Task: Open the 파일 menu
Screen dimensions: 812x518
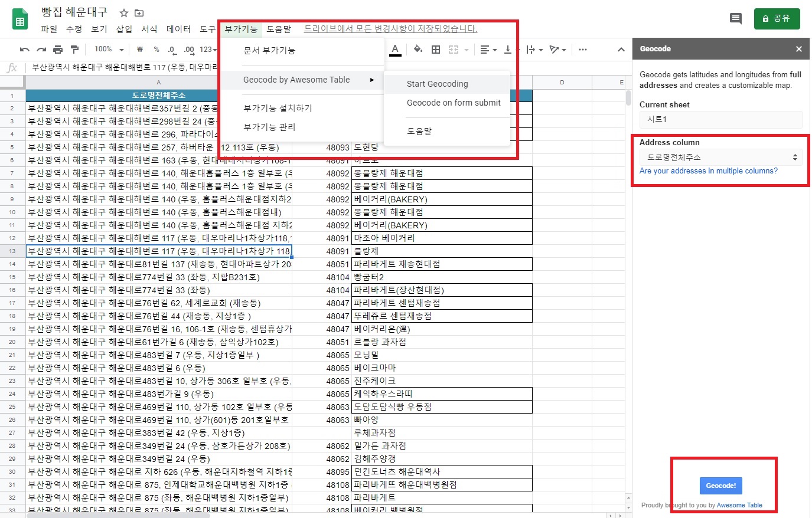Action: click(49, 29)
